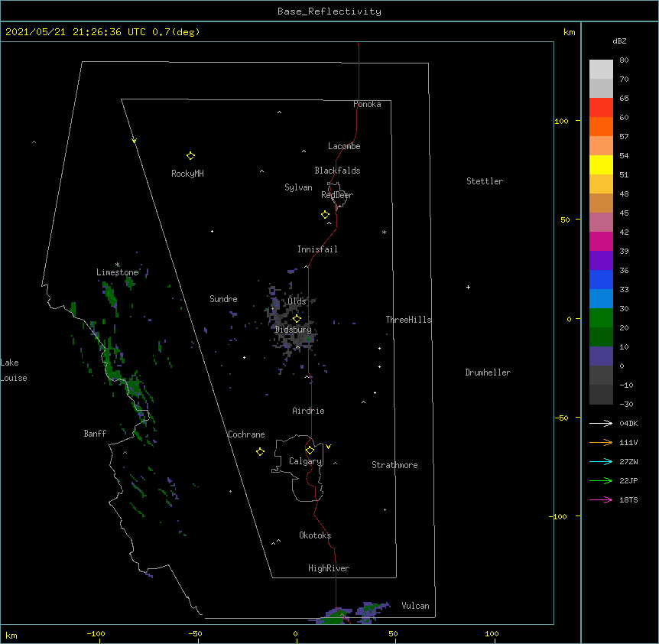Click the white plus marker below Stettler
This screenshot has height=644, width=659.
click(x=468, y=287)
